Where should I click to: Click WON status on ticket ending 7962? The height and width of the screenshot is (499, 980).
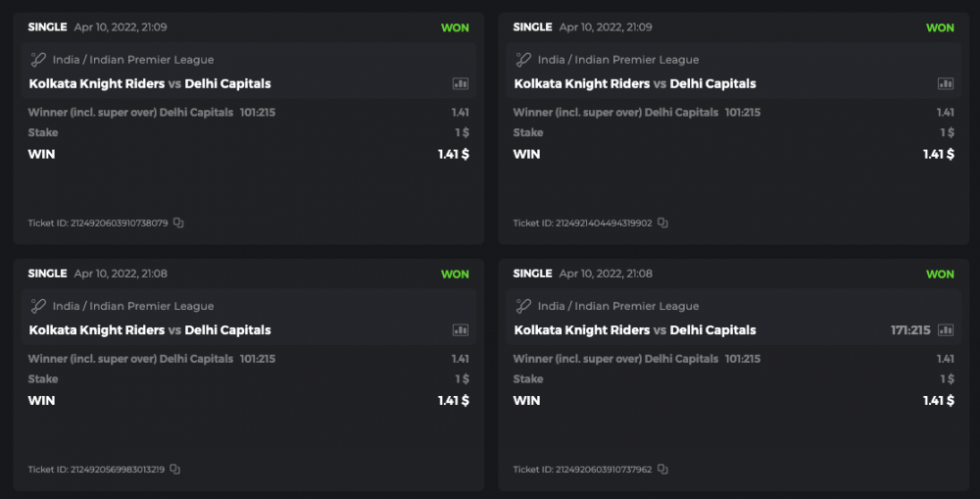coord(940,274)
